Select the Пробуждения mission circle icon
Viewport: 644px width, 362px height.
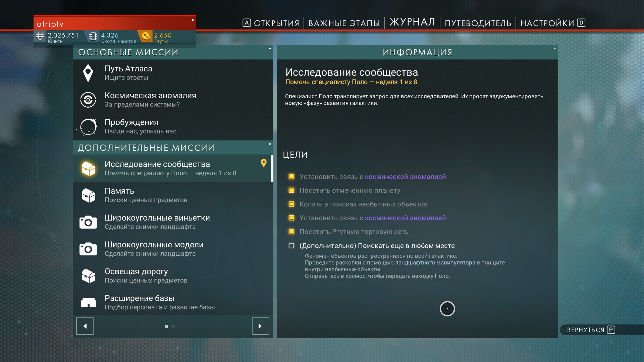click(88, 127)
